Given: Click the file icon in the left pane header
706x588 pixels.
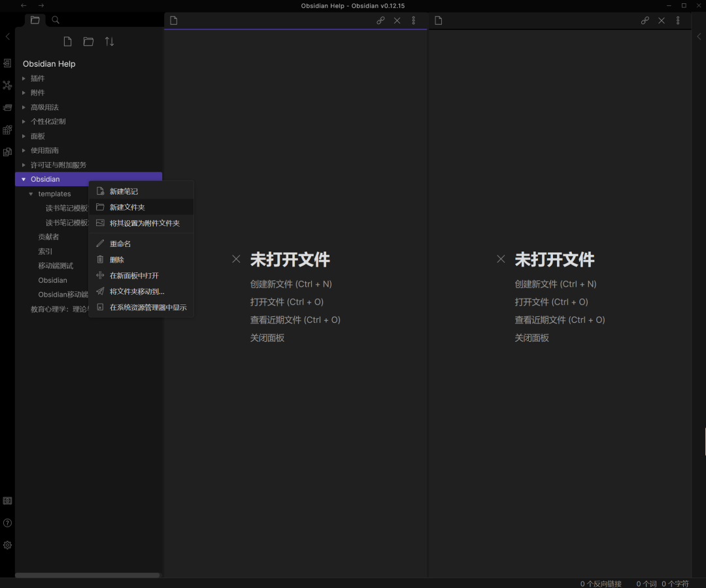Looking at the screenshot, I should (x=174, y=20).
